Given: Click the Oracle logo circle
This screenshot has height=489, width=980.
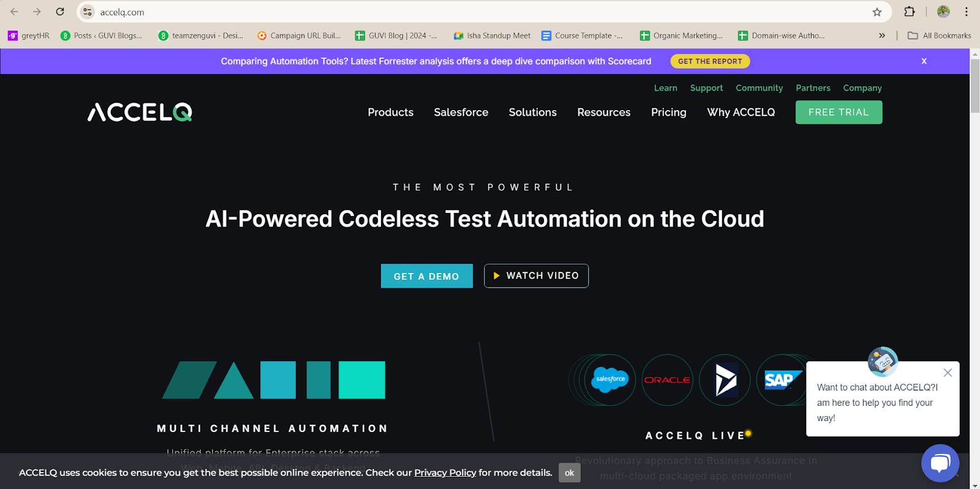Looking at the screenshot, I should (667, 380).
